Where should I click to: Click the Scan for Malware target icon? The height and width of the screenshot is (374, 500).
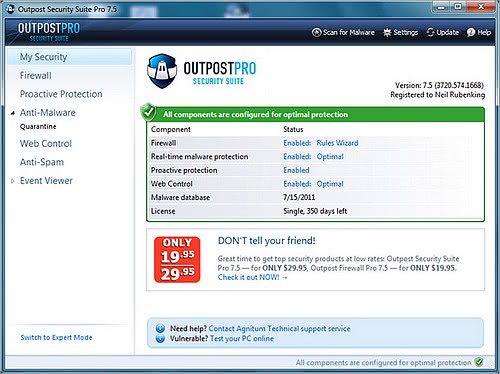[x=316, y=32]
